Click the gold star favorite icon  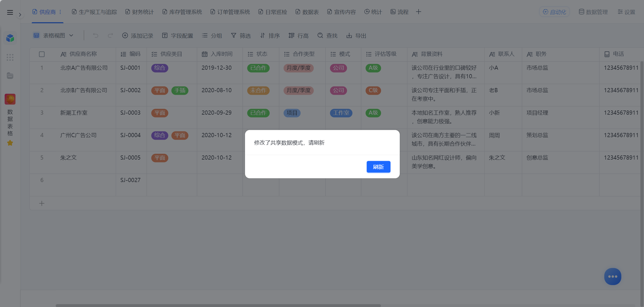point(10,143)
